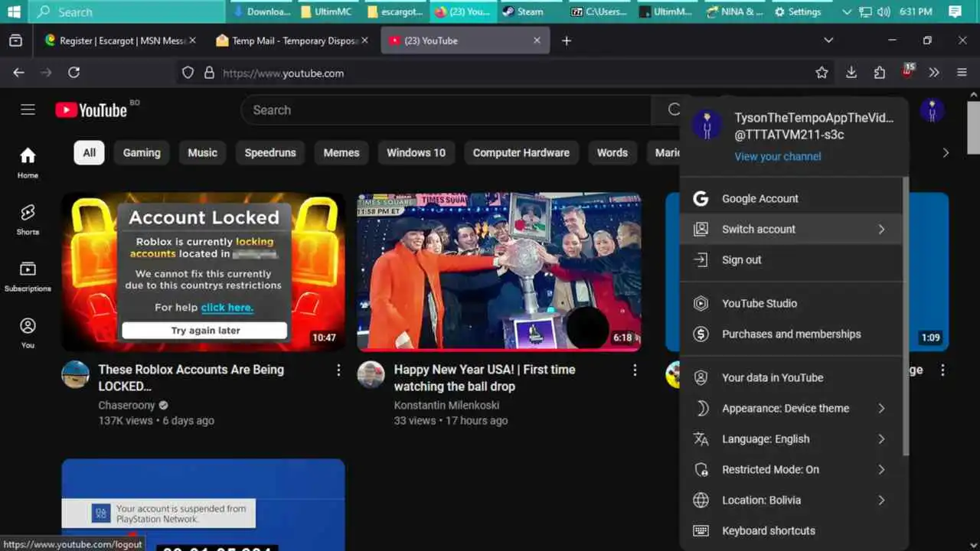Open options for Happy New Year video
980x551 pixels.
(634, 370)
